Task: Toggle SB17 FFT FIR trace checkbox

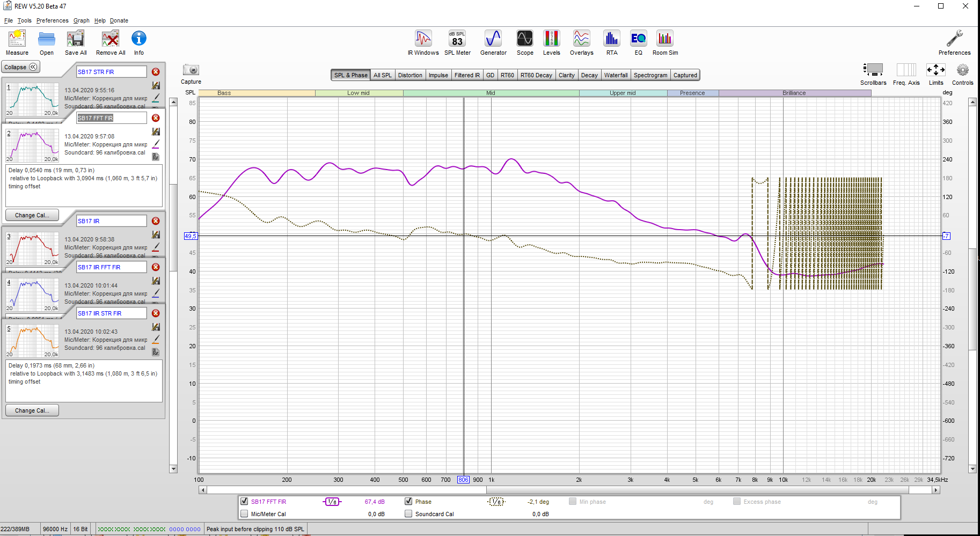Action: (x=245, y=501)
